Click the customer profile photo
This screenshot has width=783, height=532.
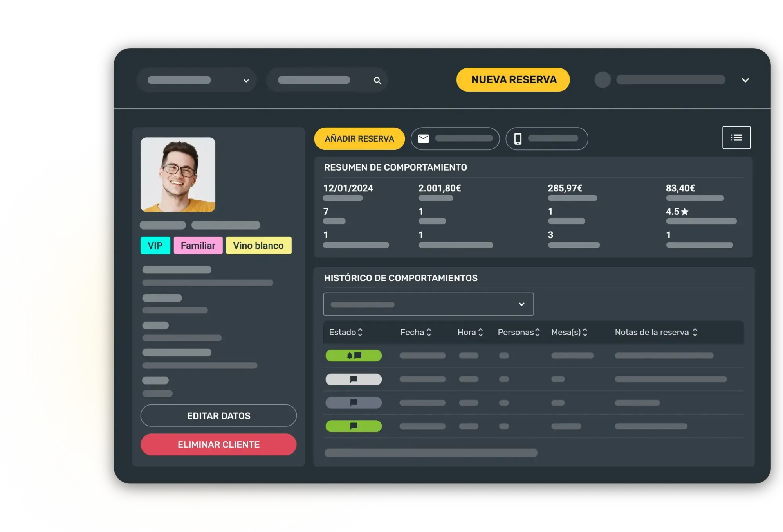[x=178, y=174]
